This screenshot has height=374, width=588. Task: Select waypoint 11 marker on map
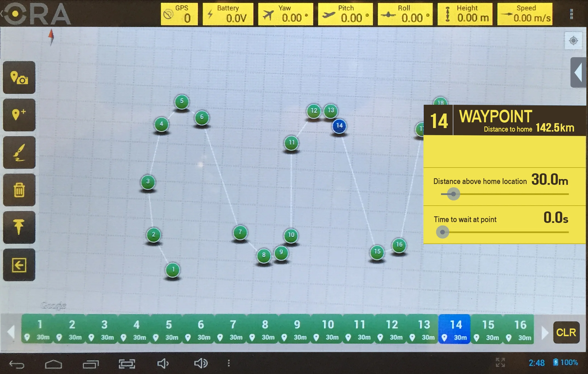pos(291,143)
